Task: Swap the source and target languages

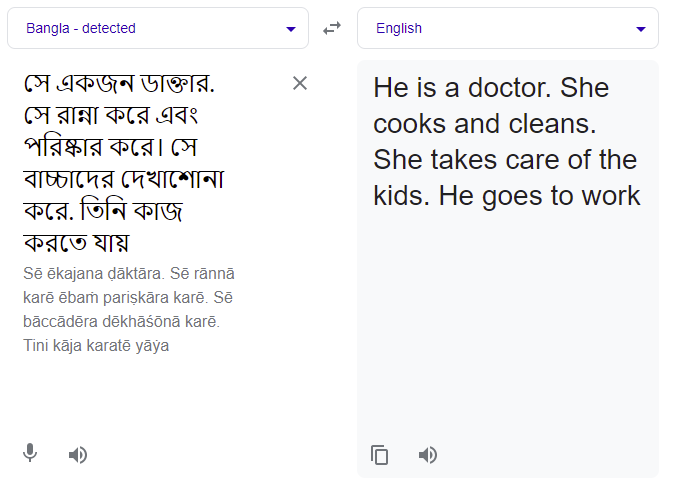Action: [332, 29]
